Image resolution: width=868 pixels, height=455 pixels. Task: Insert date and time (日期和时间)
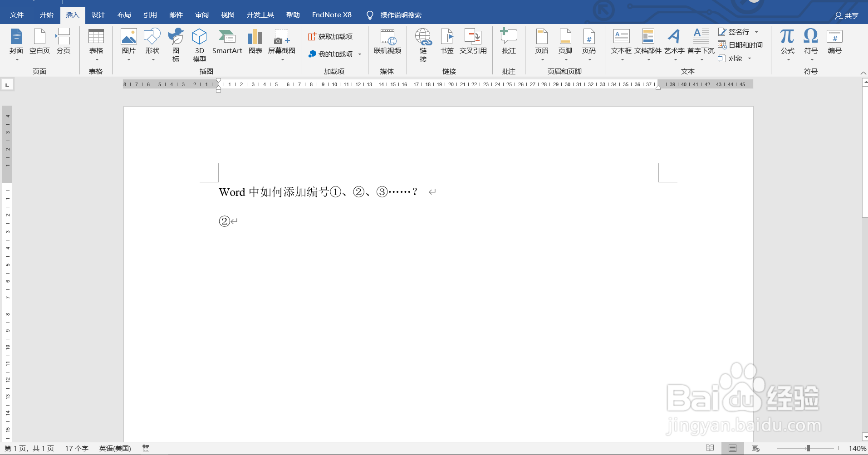tap(740, 45)
